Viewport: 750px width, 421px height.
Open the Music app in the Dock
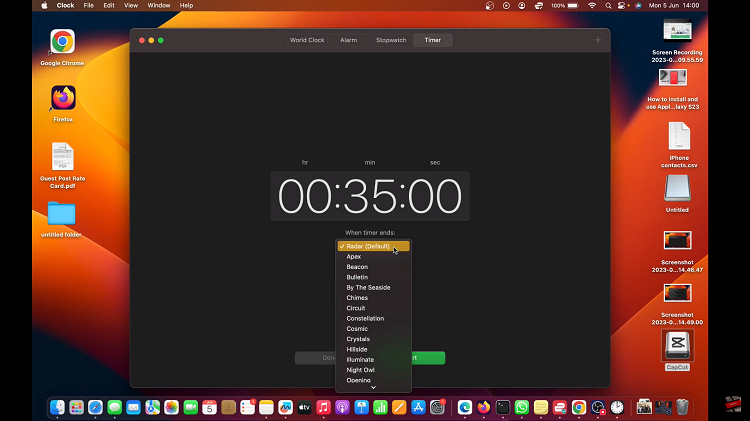point(323,407)
